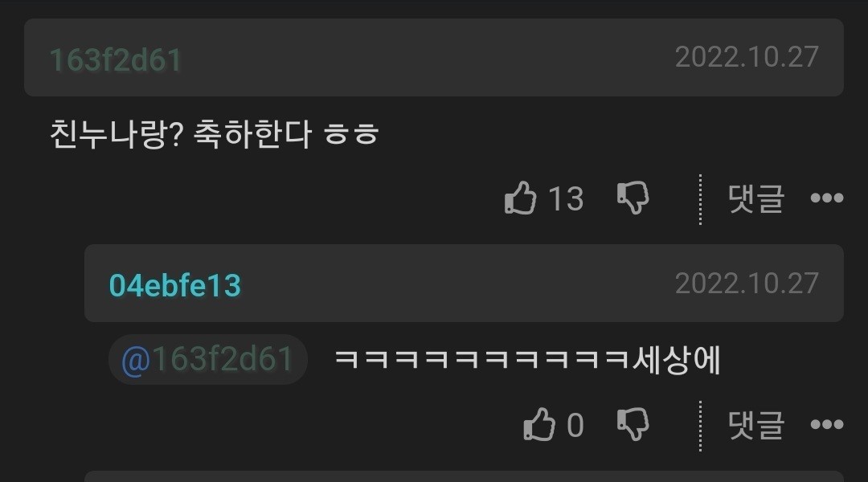Like the reply by 04ebfe13
The image size is (868, 482).
pos(539,424)
